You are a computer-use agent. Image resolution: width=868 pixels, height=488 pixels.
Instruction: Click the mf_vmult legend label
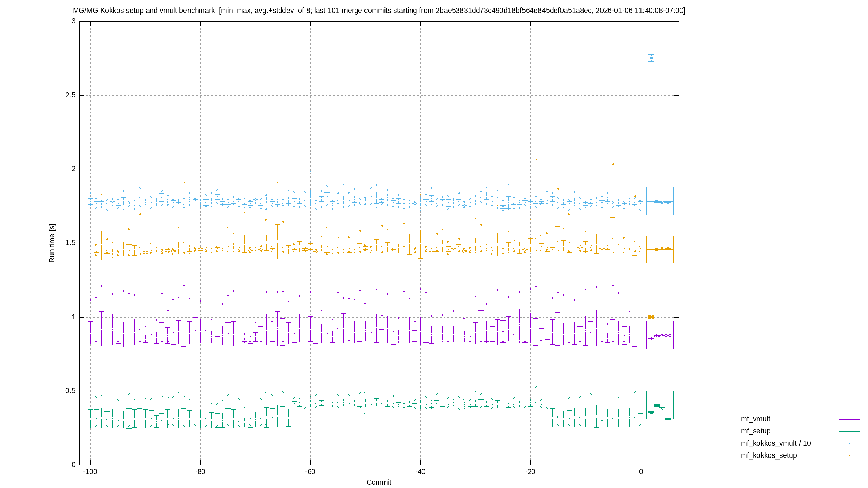tap(755, 419)
